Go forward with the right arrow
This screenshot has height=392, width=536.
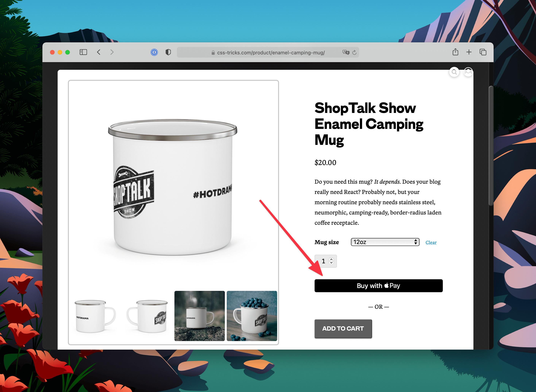[112, 52]
